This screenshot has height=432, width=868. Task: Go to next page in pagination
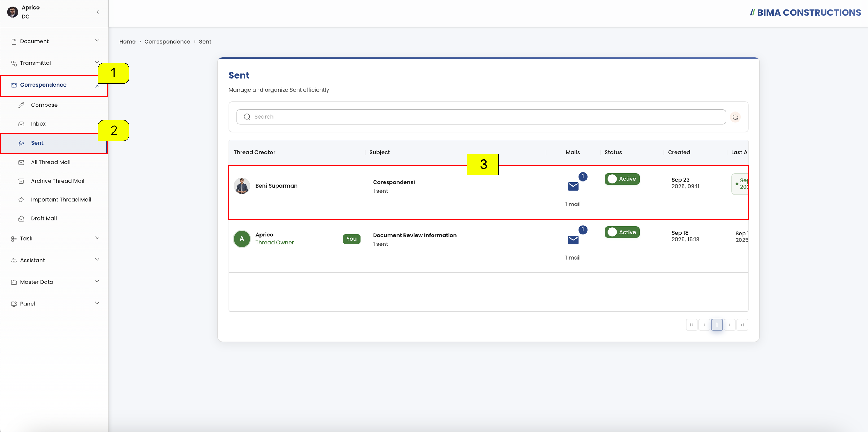[730, 325]
